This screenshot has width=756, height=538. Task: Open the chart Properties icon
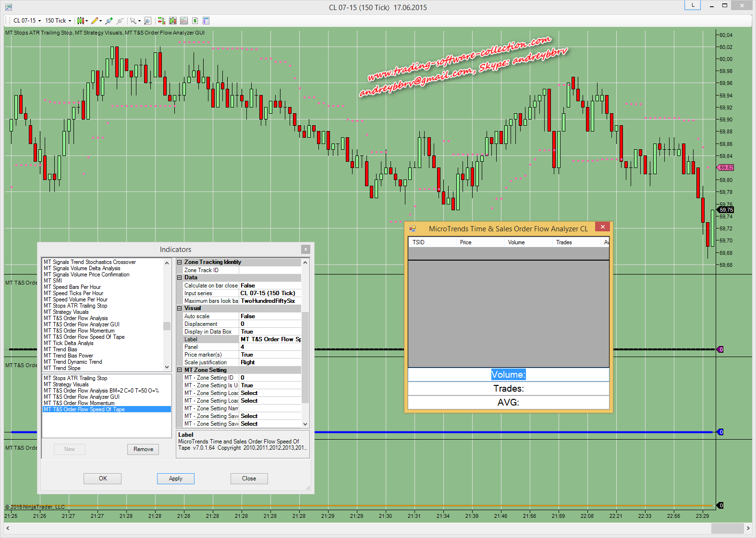point(206,21)
